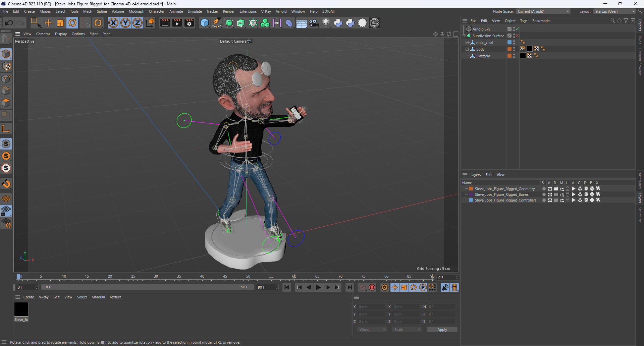
Task: Click the Steve_Jobs_Figure_Rigged_Geometry layer color swatch
Action: (x=471, y=189)
